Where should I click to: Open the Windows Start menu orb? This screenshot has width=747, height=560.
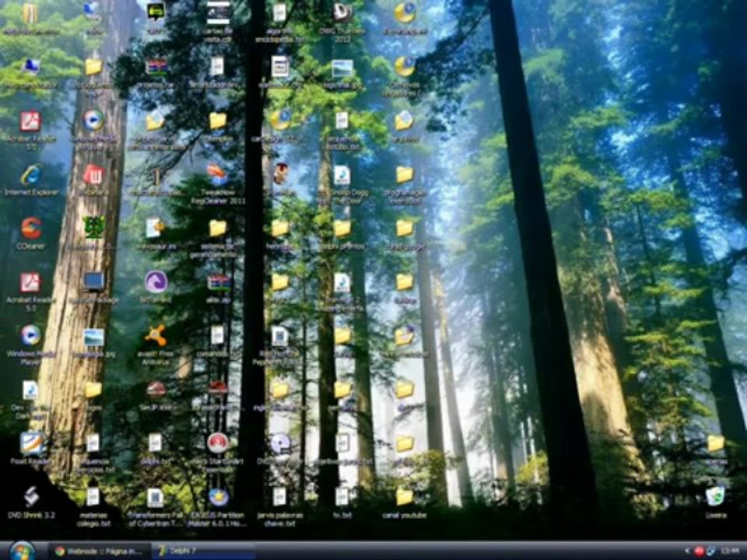click(x=22, y=551)
